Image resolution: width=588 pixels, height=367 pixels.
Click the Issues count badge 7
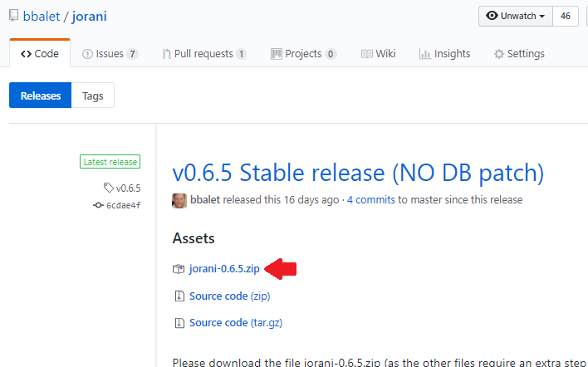[x=132, y=54]
